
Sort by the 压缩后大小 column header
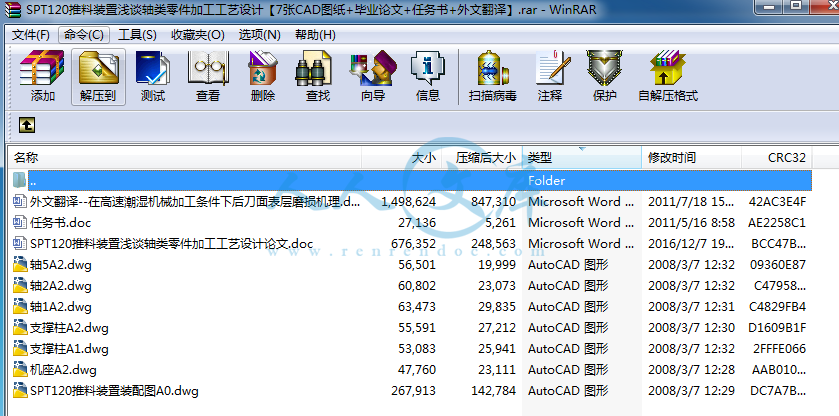click(482, 158)
